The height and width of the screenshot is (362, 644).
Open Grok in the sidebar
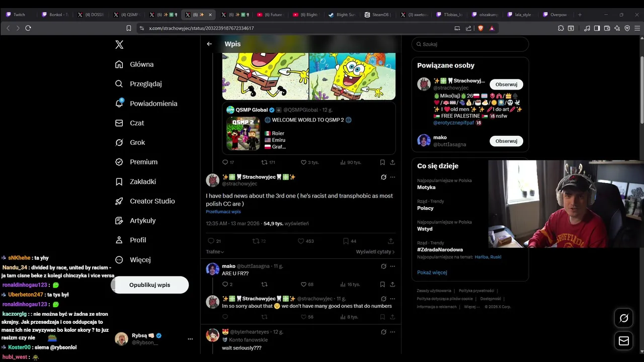[130, 142]
